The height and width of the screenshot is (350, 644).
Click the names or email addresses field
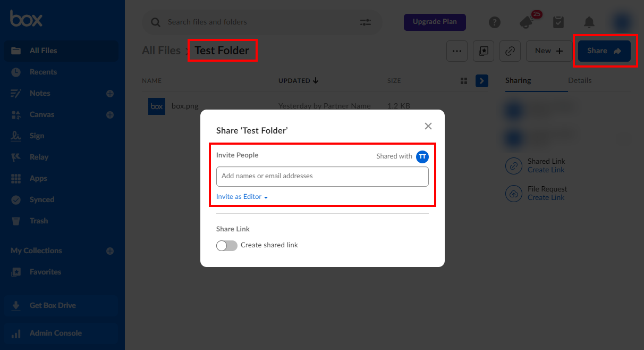pos(322,177)
